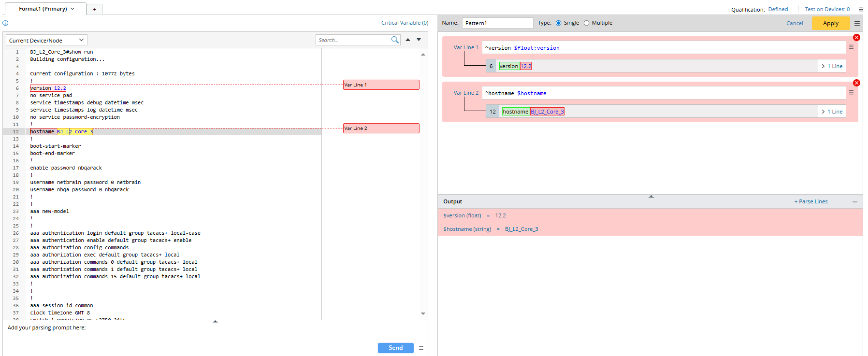Collapse the Output panel splitter arrow
868x356 pixels.
651,197
